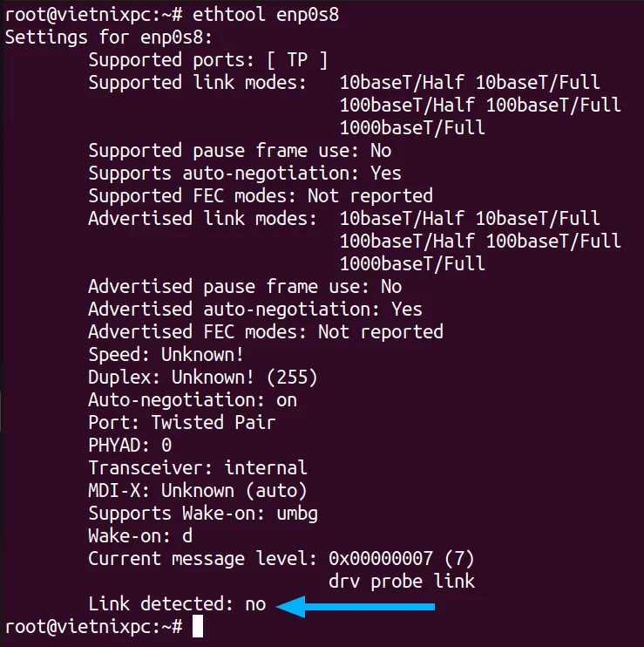Click the 'Advertised pause frame use: No' line
Viewport: 644px width, 647px height.
[x=245, y=287]
